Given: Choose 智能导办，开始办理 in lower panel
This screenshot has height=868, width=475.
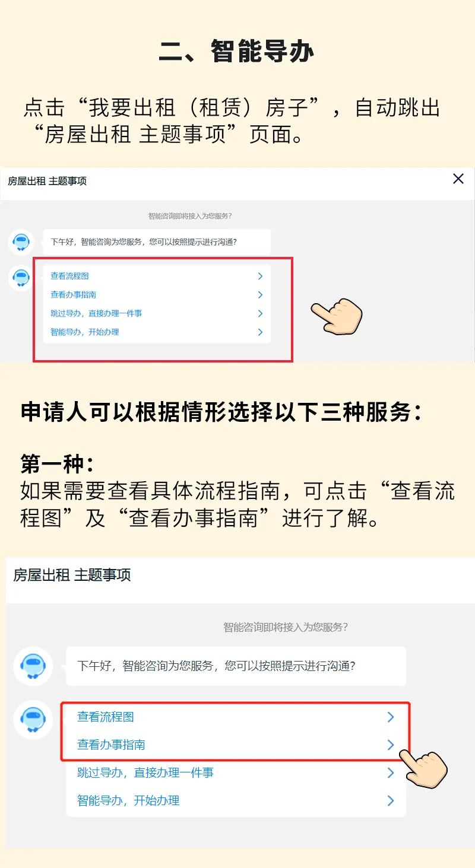Looking at the screenshot, I should coord(236,800).
